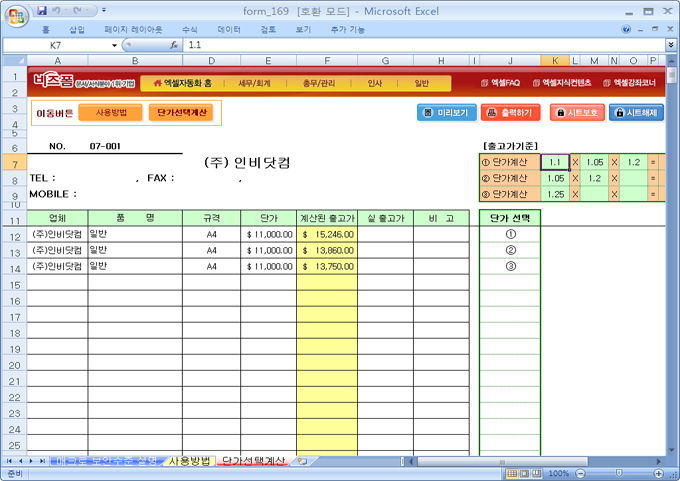
Task: Open the 삽입 ribbon tab
Action: [77, 30]
